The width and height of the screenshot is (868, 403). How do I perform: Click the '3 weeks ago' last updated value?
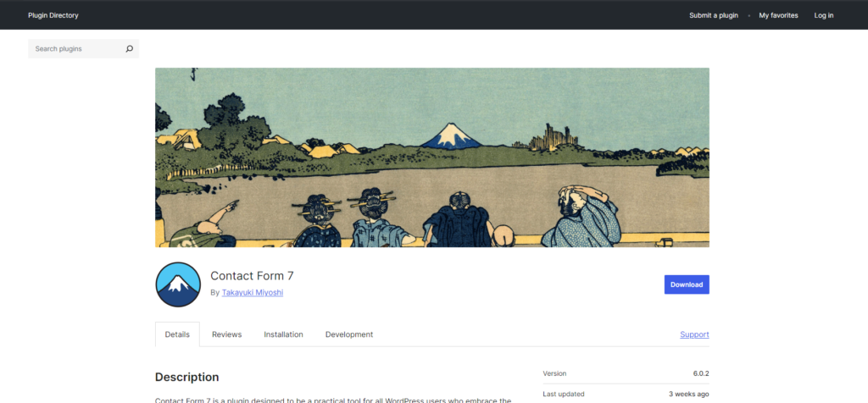tap(688, 395)
